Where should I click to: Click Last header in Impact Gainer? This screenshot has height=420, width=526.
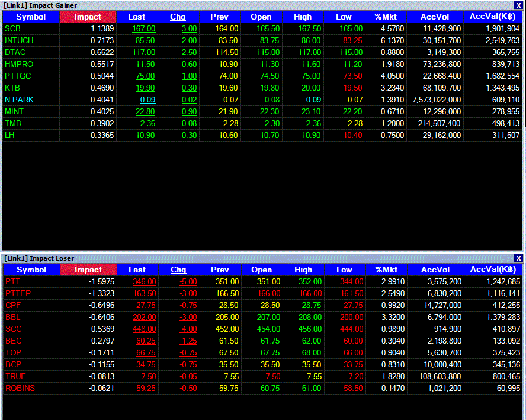click(136, 17)
